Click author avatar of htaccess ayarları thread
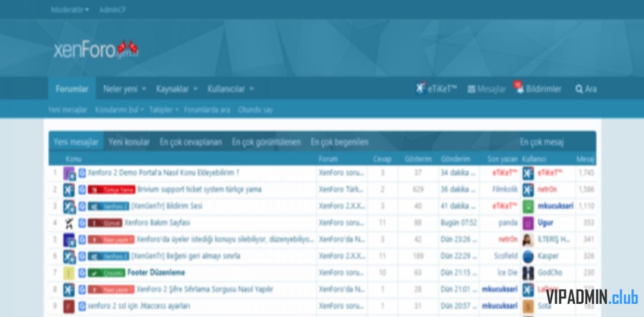644x317 pixels. (x=69, y=306)
